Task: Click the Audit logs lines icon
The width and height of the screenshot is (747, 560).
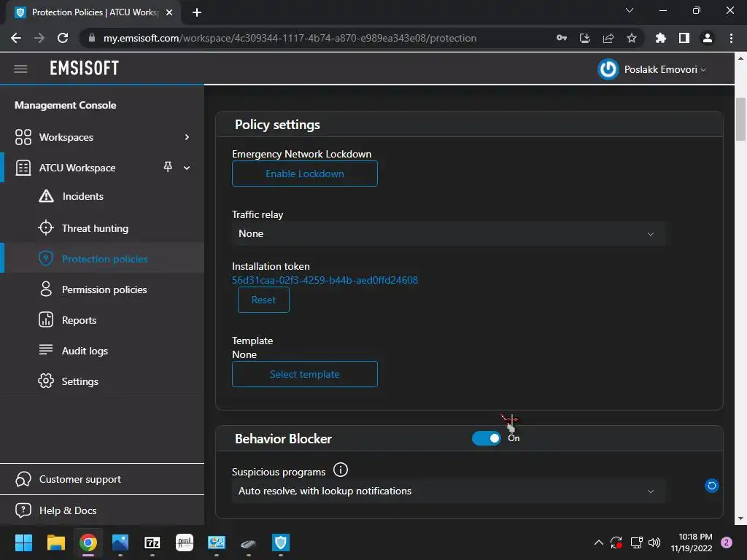Action: coord(46,349)
